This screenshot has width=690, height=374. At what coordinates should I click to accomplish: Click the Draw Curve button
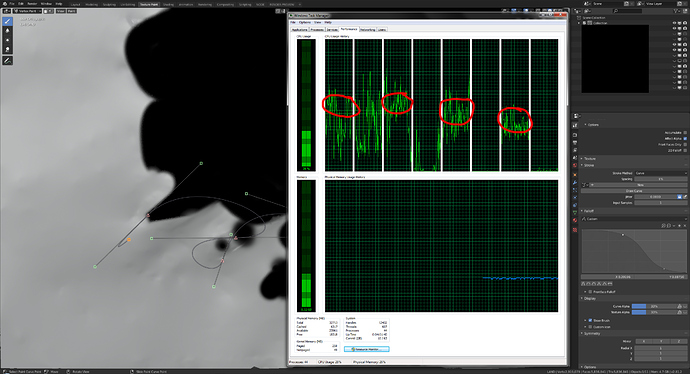click(634, 191)
